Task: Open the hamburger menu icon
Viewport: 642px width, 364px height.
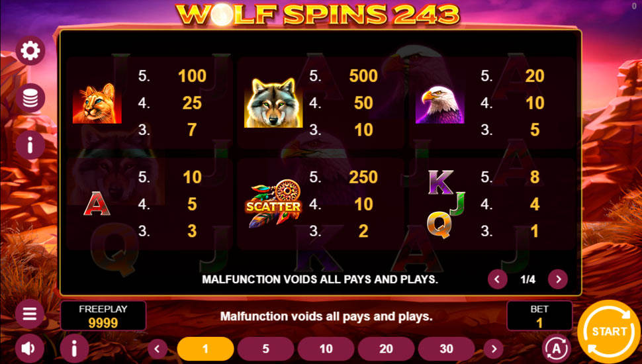Action: pos(30,314)
